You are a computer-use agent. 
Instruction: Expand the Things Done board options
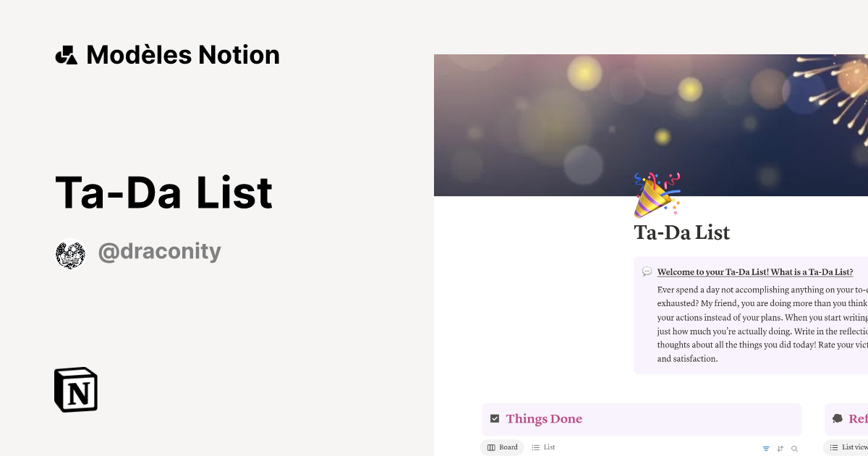[x=502, y=447]
